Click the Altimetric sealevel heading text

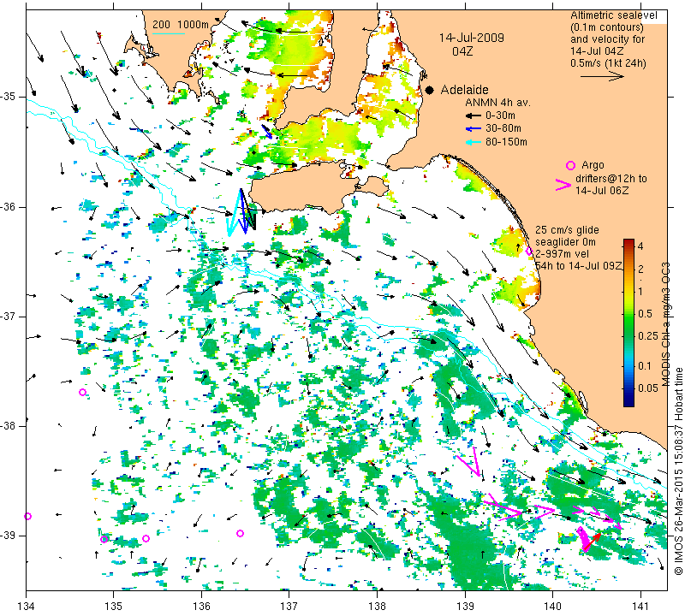click(x=613, y=15)
